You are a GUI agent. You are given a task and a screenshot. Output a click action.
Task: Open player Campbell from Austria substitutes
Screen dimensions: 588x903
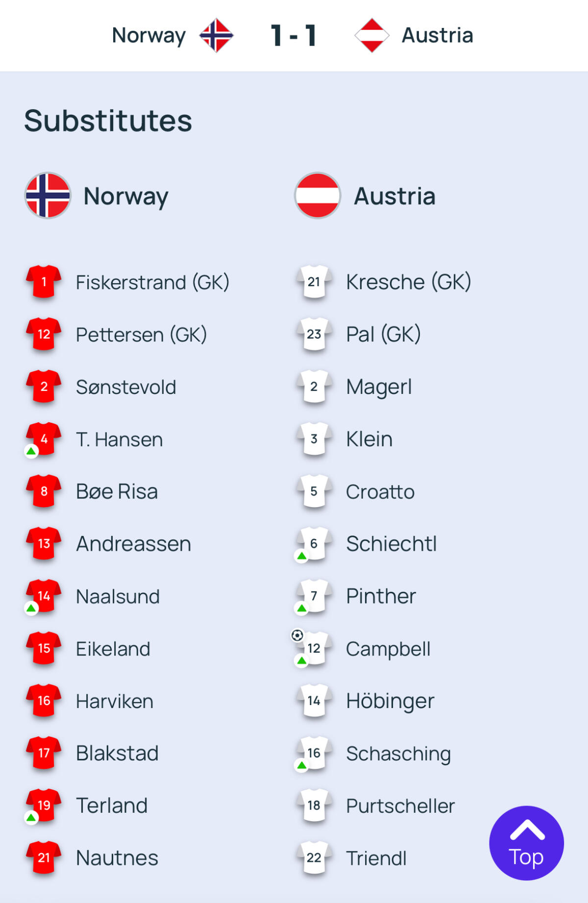[388, 649]
